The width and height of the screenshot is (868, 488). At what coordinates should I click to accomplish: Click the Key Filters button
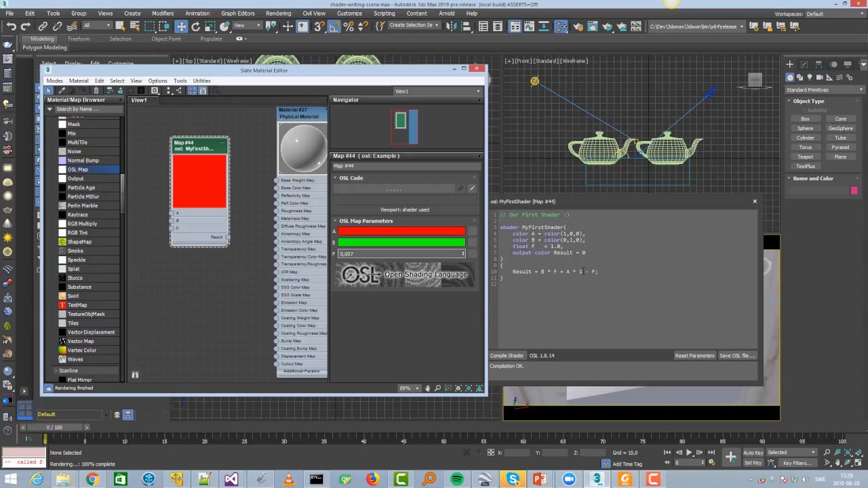797,463
